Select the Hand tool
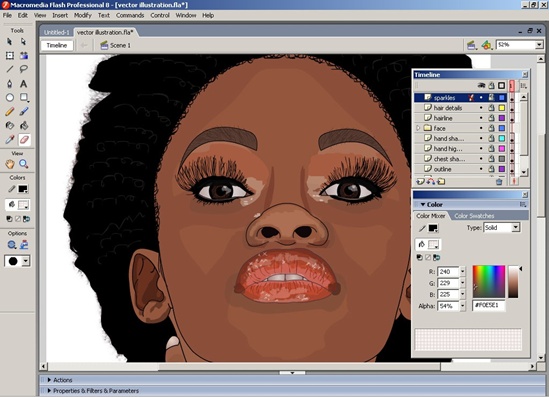 (10, 164)
